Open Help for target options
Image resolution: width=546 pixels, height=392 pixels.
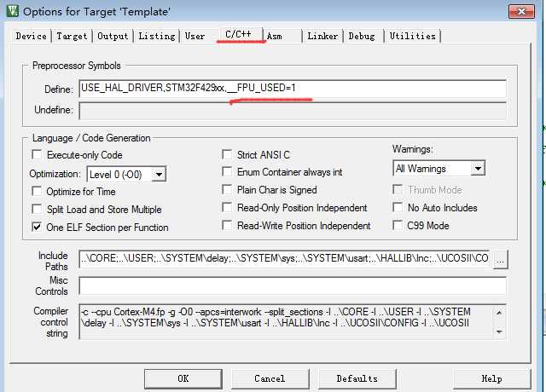[x=491, y=378]
